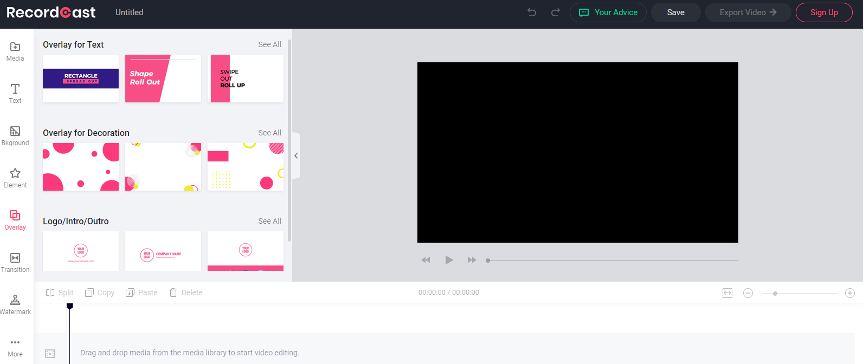Image resolution: width=864 pixels, height=364 pixels.
Task: Open Your Advice feedback button
Action: point(608,12)
